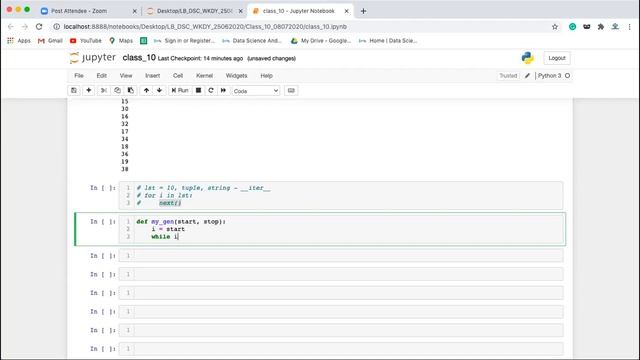Move selected cell down arrow

click(x=159, y=91)
